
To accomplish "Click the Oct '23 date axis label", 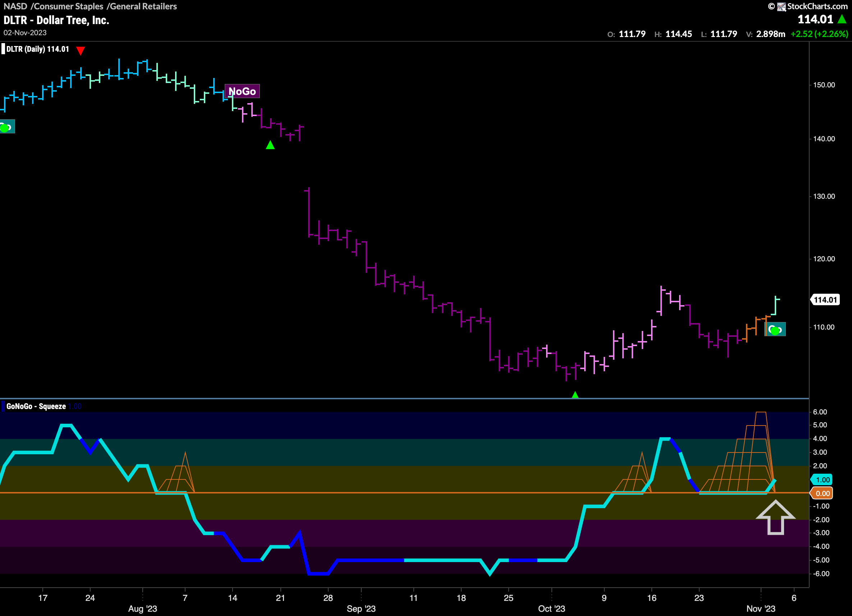I will [x=551, y=608].
